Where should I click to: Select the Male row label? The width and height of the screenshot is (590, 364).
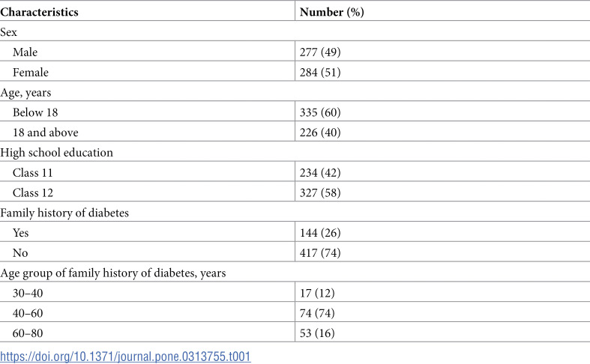[x=25, y=52]
